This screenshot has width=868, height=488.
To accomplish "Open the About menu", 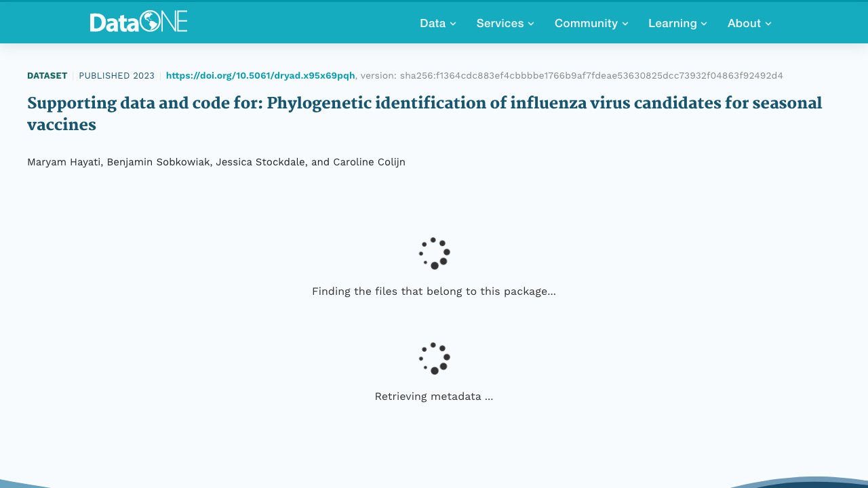I will coord(749,23).
